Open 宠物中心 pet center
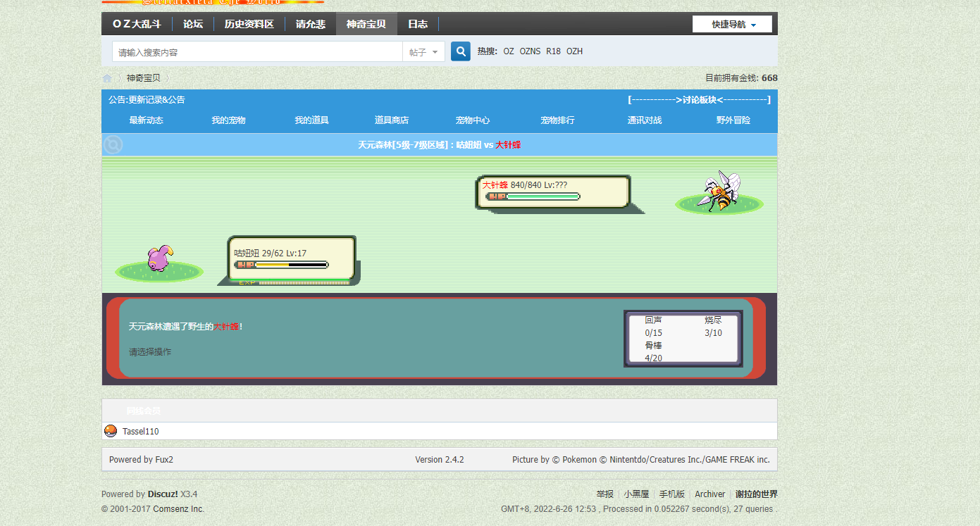Viewport: 980px width, 526px height. 473,120
